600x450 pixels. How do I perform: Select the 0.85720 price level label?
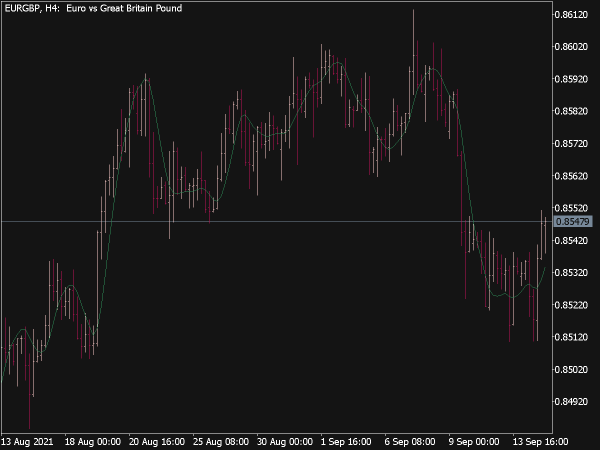(x=571, y=144)
